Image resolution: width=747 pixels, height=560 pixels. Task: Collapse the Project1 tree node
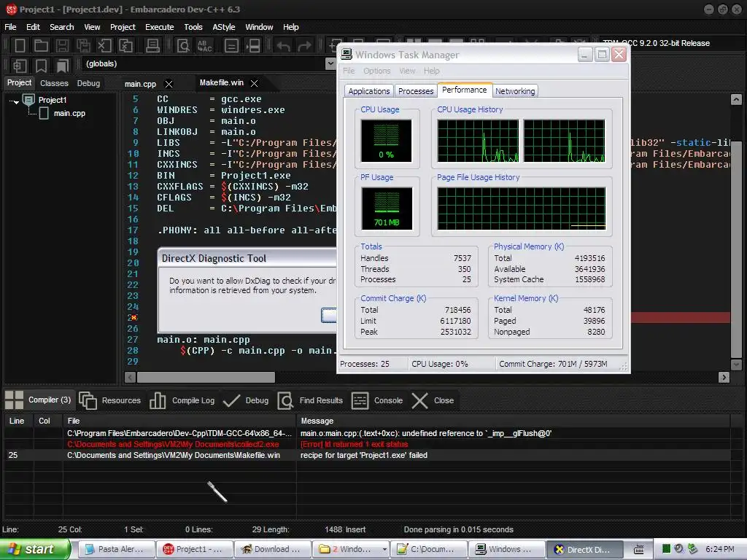(15, 101)
